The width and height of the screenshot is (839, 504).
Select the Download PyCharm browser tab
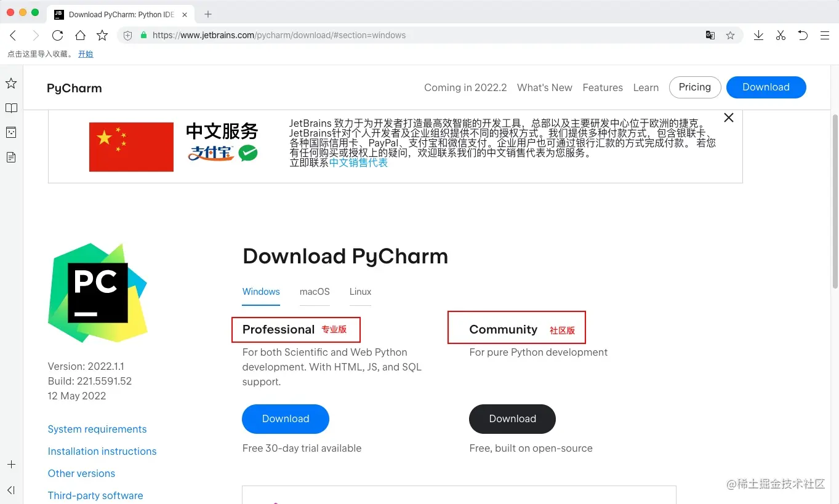[121, 14]
